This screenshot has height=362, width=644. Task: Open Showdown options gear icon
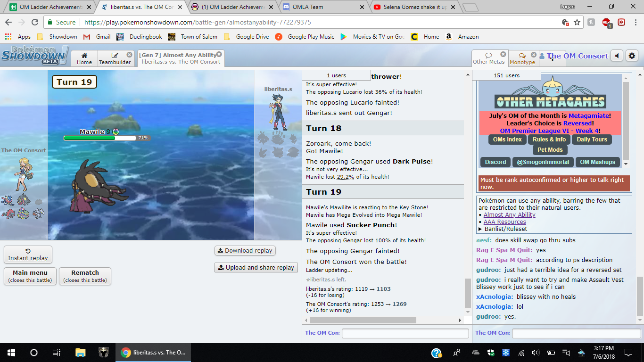coord(632,56)
